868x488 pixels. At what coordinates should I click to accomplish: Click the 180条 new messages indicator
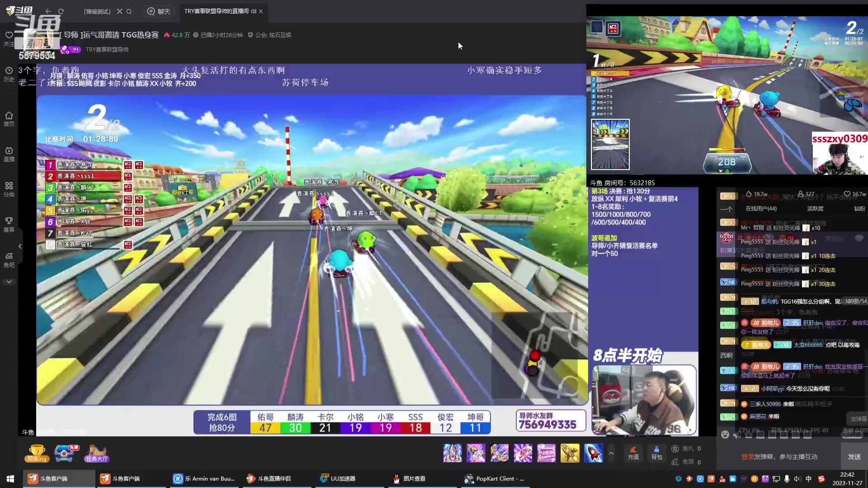[856, 301]
